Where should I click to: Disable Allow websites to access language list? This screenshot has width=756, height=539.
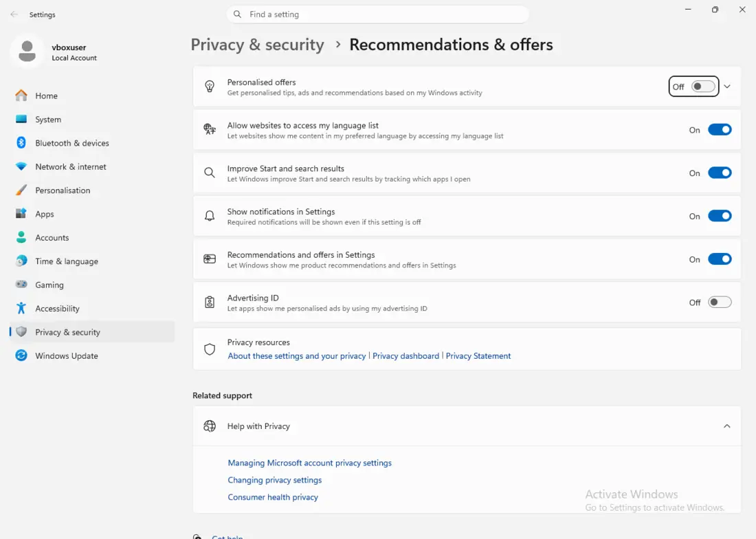[720, 130]
